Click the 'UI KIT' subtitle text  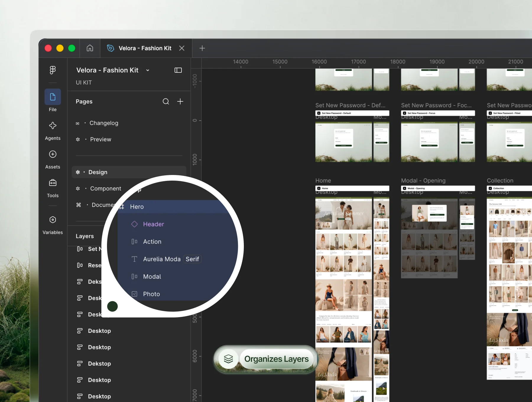[x=84, y=82]
